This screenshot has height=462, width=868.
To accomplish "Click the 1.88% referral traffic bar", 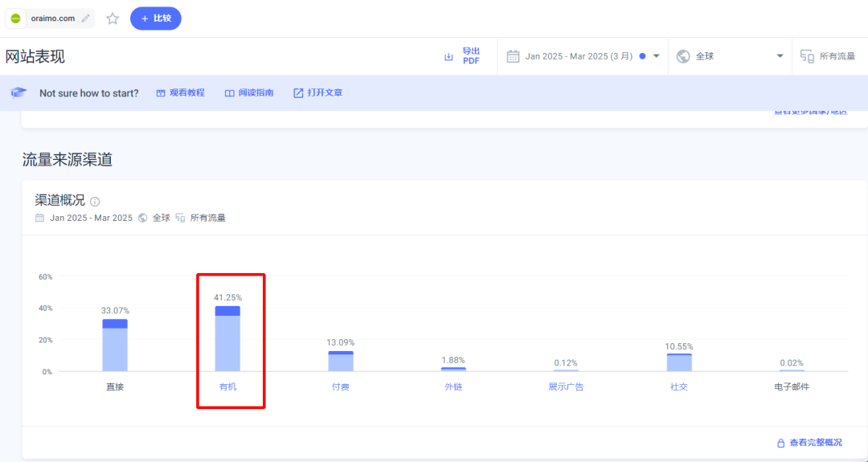I will pyautogui.click(x=453, y=369).
